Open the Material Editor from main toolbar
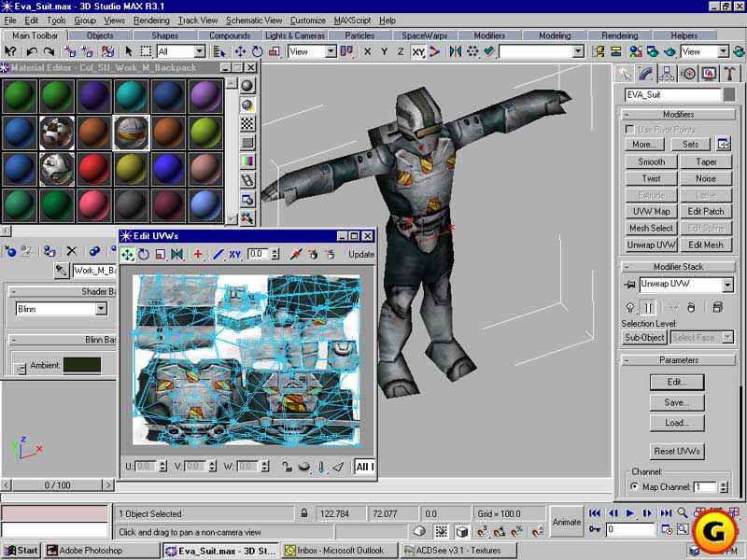The image size is (747, 560). (636, 51)
